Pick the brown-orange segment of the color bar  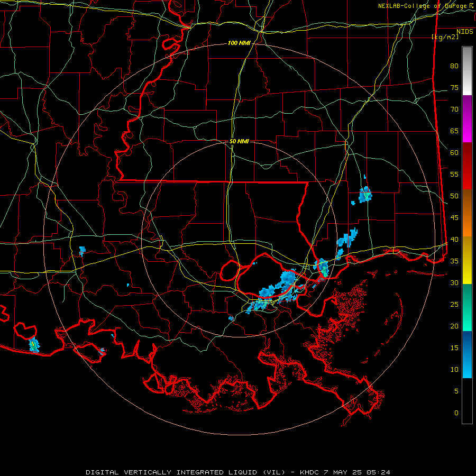click(467, 213)
